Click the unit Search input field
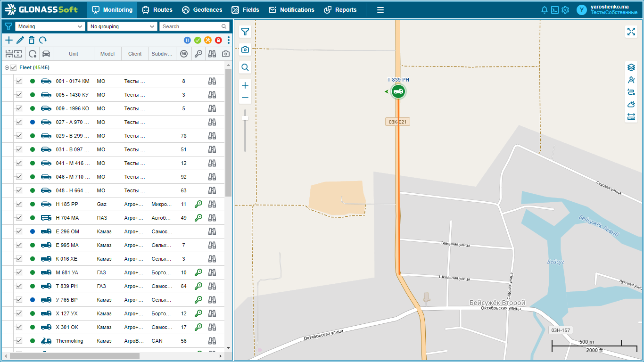644x362 pixels. (x=194, y=26)
